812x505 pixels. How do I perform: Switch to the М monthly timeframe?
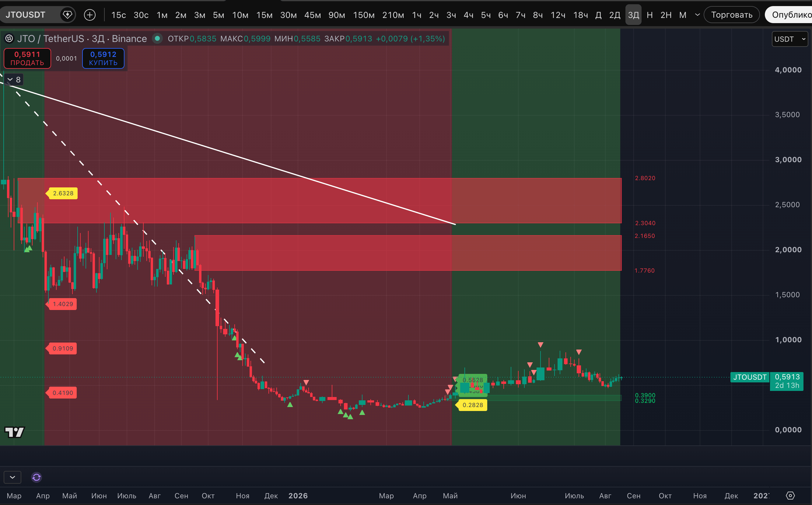click(x=683, y=15)
